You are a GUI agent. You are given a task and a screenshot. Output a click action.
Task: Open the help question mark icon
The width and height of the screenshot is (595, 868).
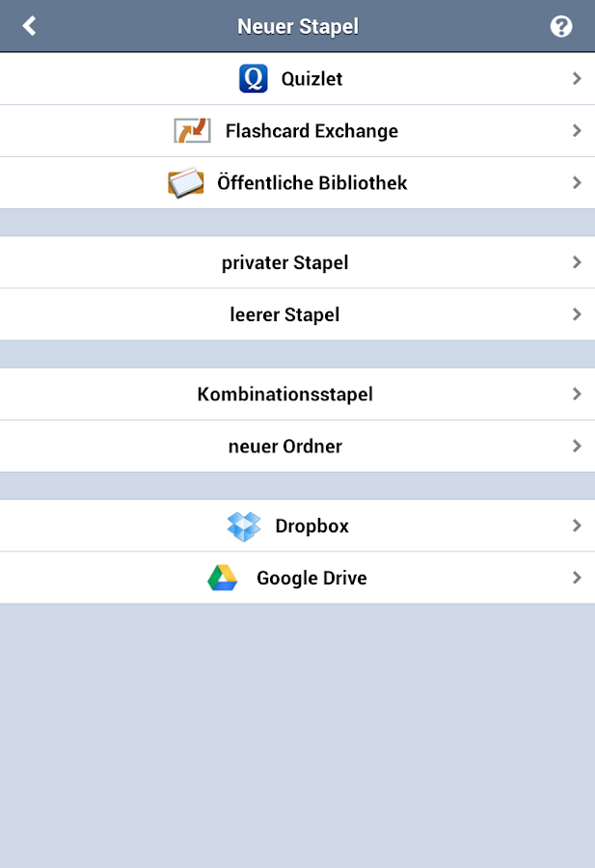coord(561,26)
